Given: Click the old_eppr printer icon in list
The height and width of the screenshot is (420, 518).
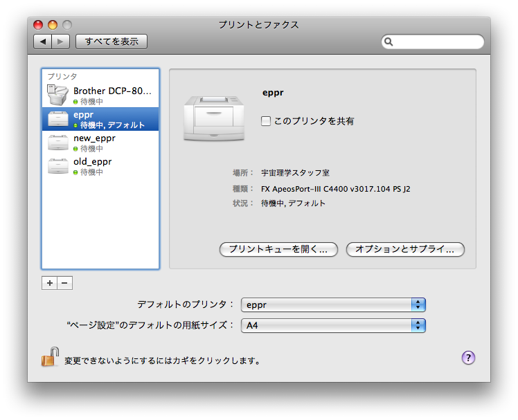Looking at the screenshot, I should click(x=58, y=166).
